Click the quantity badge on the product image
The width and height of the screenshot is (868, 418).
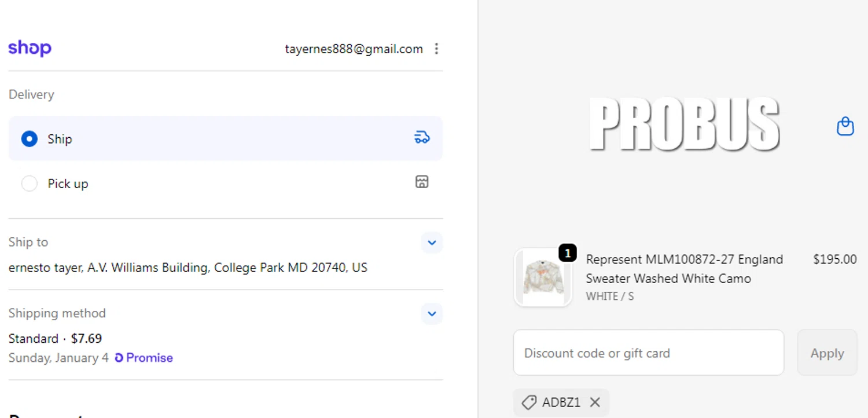tap(568, 253)
